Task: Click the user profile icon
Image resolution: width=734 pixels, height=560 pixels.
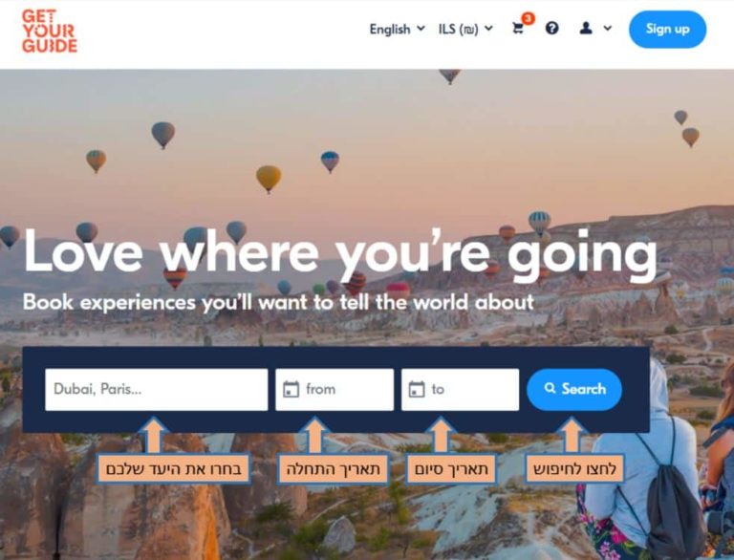Action: coord(586,29)
